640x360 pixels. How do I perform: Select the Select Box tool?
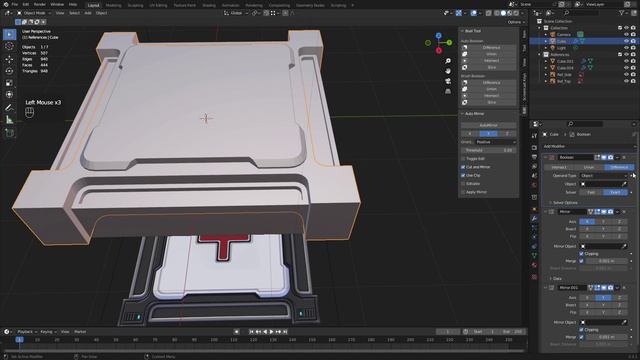pyautogui.click(x=9, y=34)
